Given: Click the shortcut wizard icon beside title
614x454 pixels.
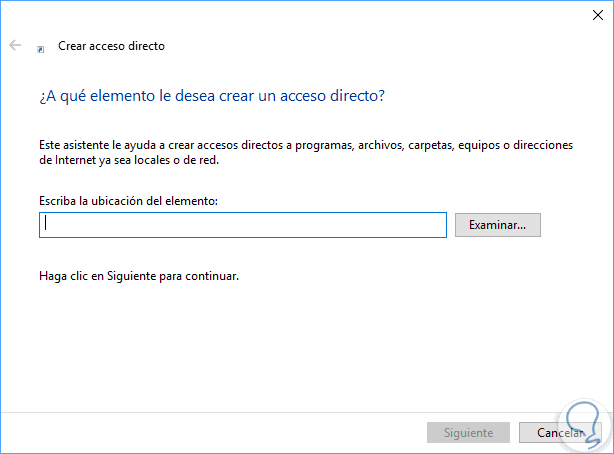Looking at the screenshot, I should point(40,47).
